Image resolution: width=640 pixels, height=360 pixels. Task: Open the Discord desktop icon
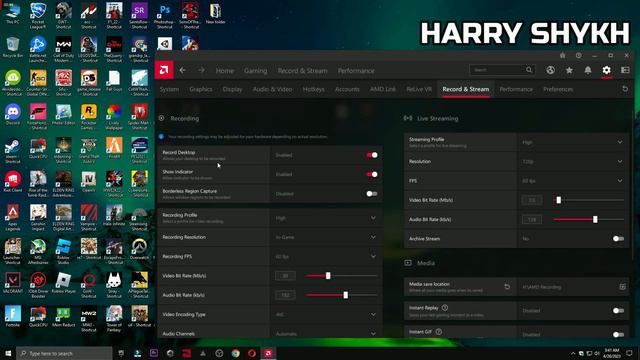coord(13,114)
